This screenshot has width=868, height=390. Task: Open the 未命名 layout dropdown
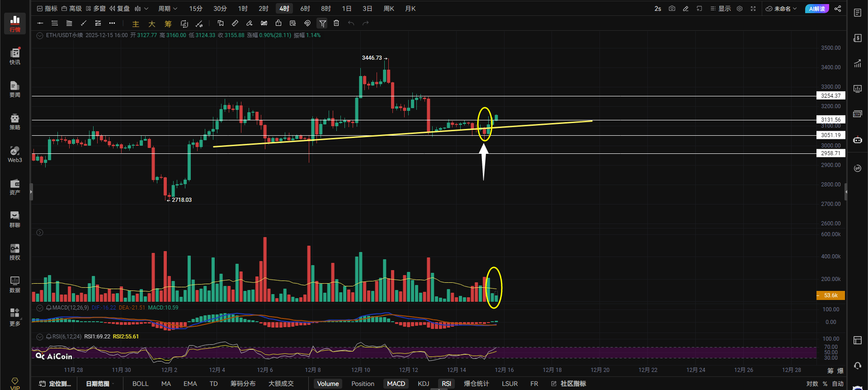click(781, 9)
